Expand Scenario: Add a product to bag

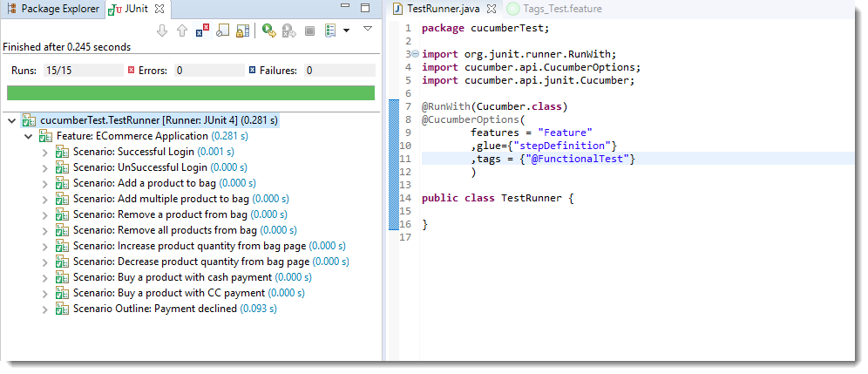pos(45,183)
